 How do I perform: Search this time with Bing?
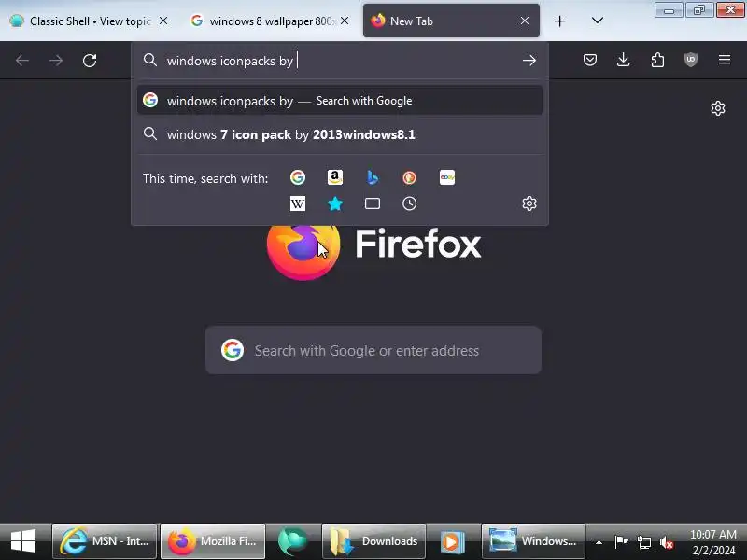[372, 177]
